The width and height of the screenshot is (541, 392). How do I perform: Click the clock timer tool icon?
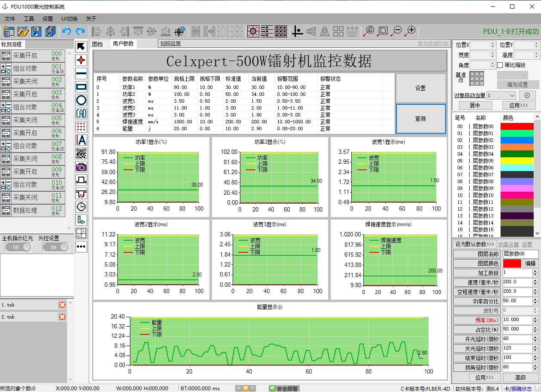tap(81, 206)
